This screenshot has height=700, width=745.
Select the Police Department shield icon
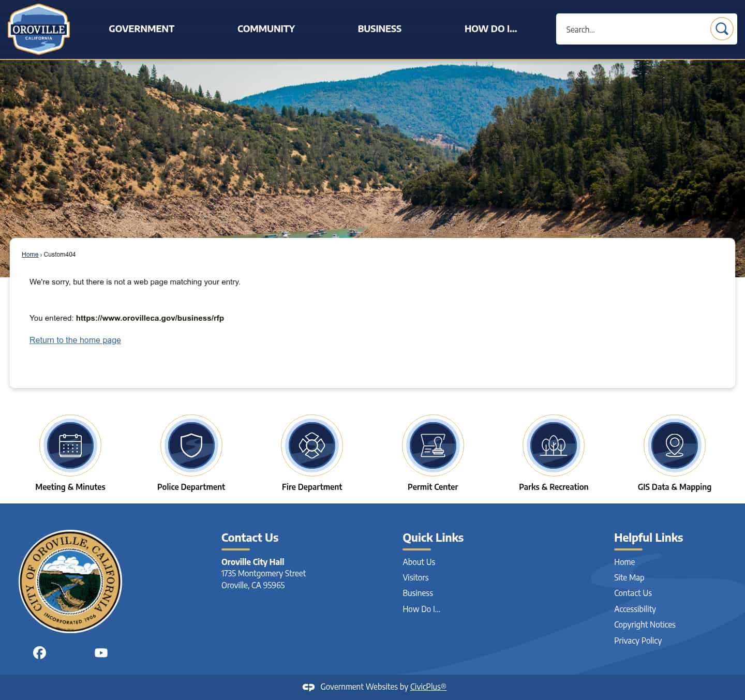click(x=191, y=445)
